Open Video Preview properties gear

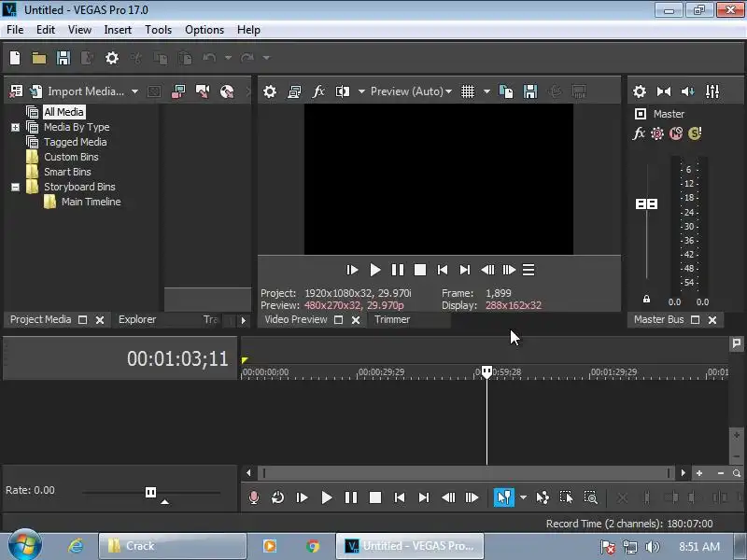point(270,91)
